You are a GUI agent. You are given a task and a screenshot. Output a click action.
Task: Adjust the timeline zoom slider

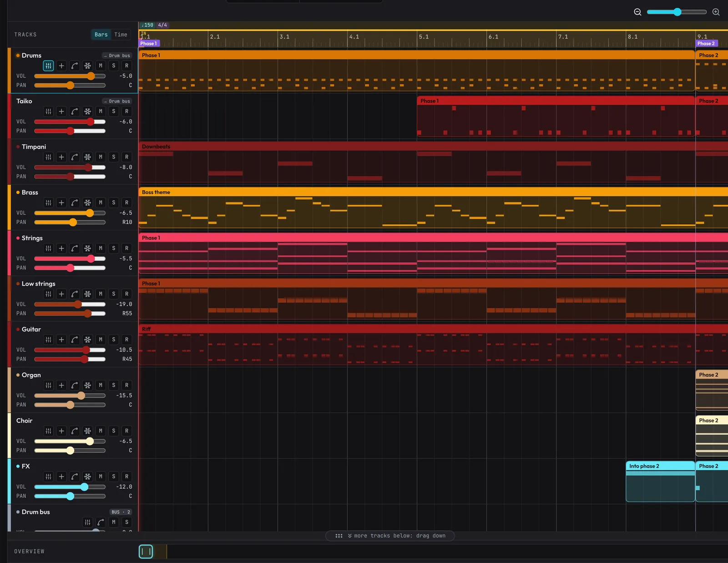point(677,12)
